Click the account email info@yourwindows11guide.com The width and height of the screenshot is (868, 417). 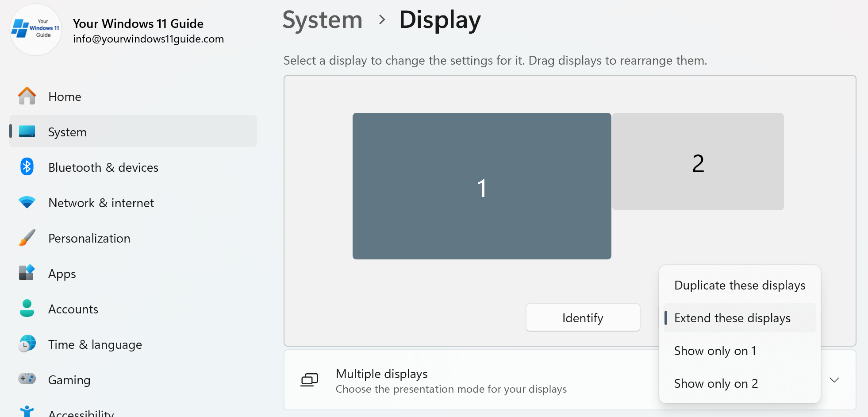[x=148, y=39]
